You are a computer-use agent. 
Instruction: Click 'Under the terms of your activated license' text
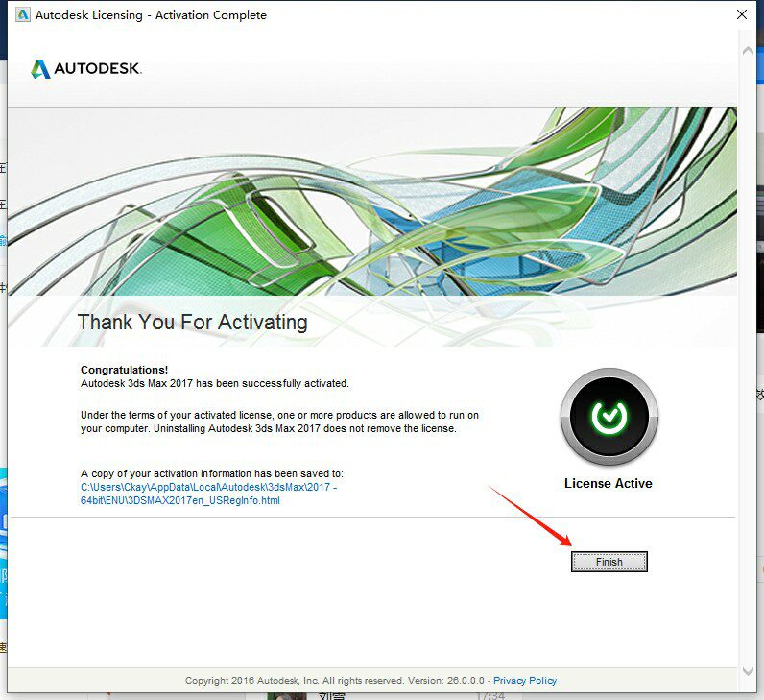point(279,422)
